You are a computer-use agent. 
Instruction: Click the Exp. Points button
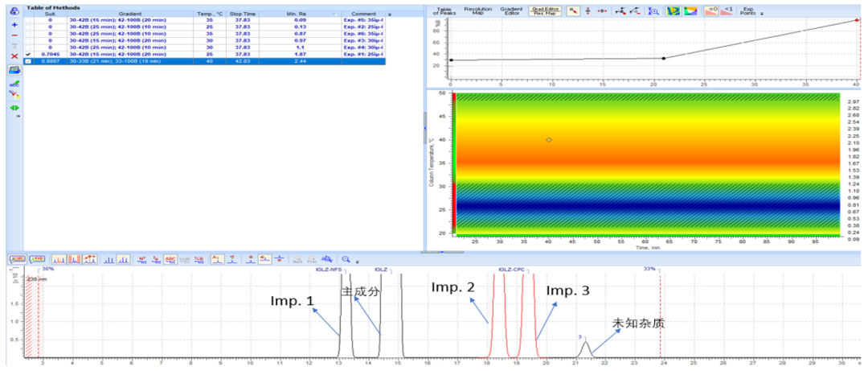click(748, 10)
